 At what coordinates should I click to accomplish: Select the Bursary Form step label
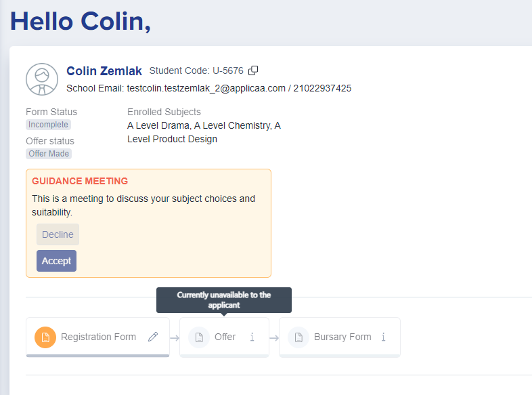[342, 337]
